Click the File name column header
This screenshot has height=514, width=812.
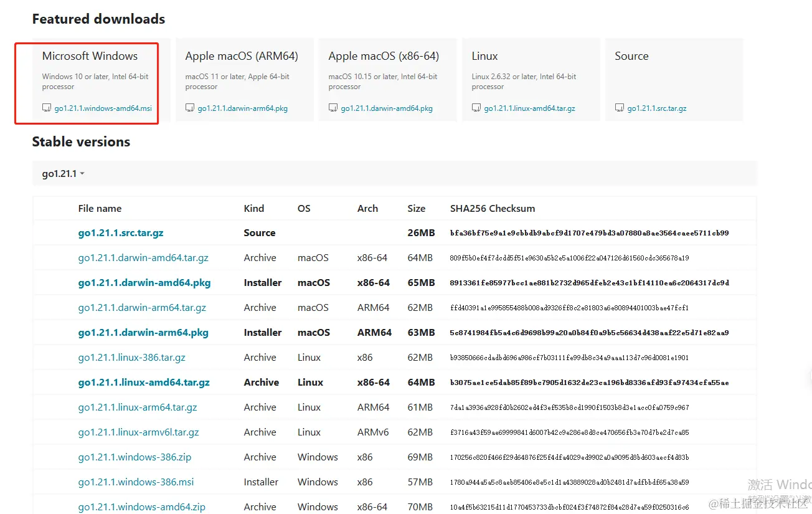(100, 209)
